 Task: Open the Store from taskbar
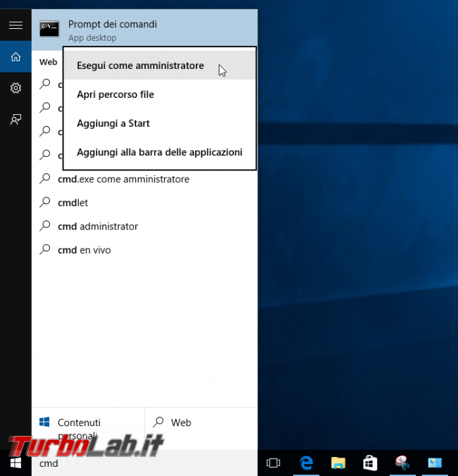point(370,463)
